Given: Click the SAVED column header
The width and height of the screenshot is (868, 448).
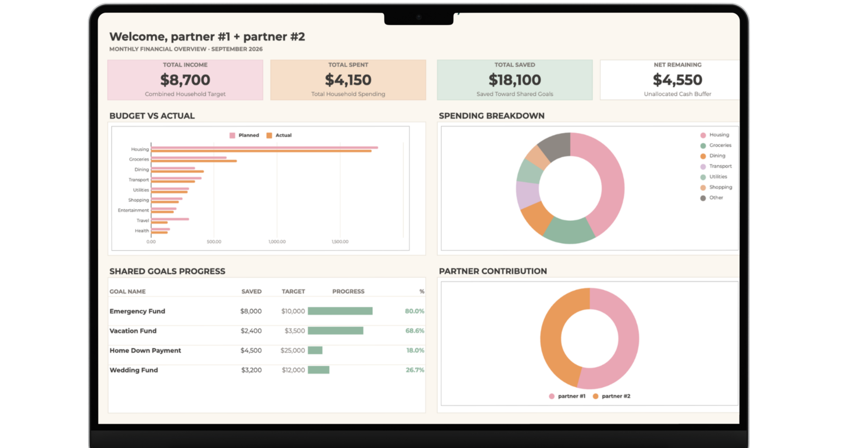Looking at the screenshot, I should click(251, 291).
